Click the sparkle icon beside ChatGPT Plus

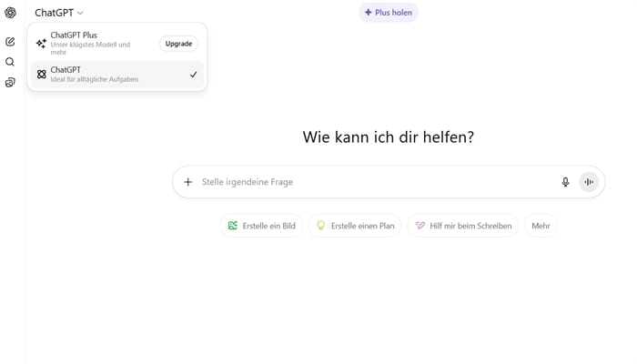[41, 43]
